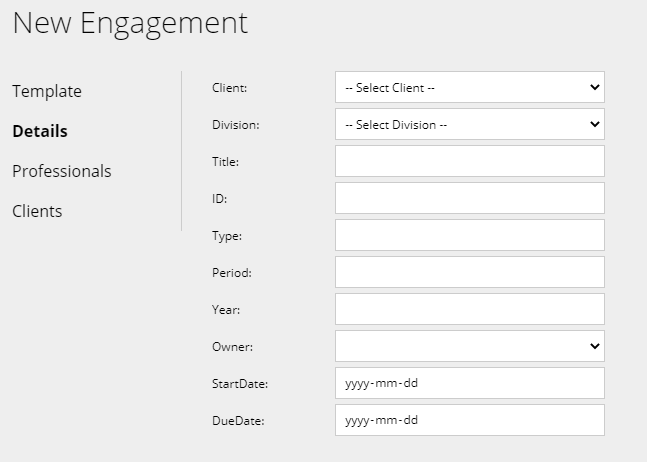The height and width of the screenshot is (462, 647).
Task: Click the Client dropdown chevron arrow
Action: tap(595, 87)
